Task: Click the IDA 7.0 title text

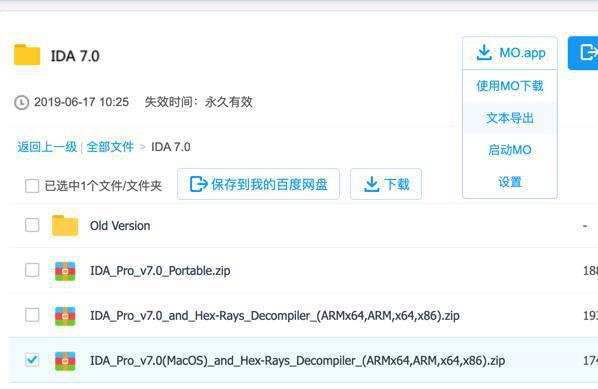Action: [x=75, y=56]
